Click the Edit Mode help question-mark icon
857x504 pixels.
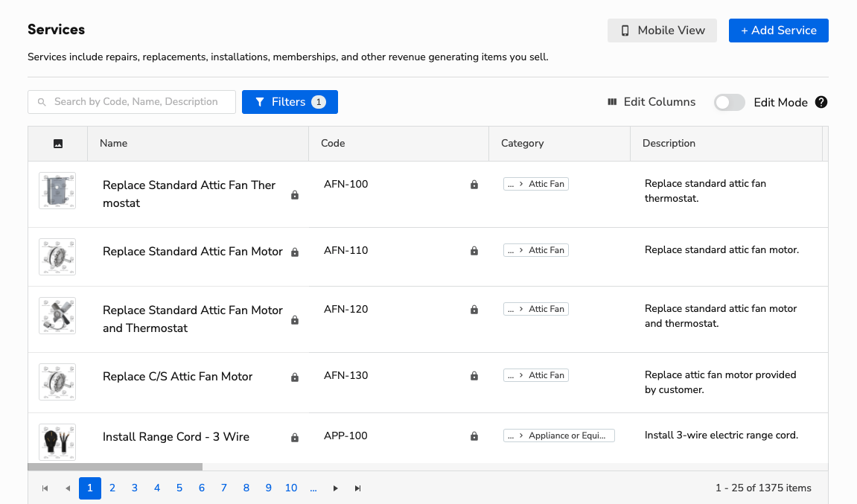tap(821, 102)
